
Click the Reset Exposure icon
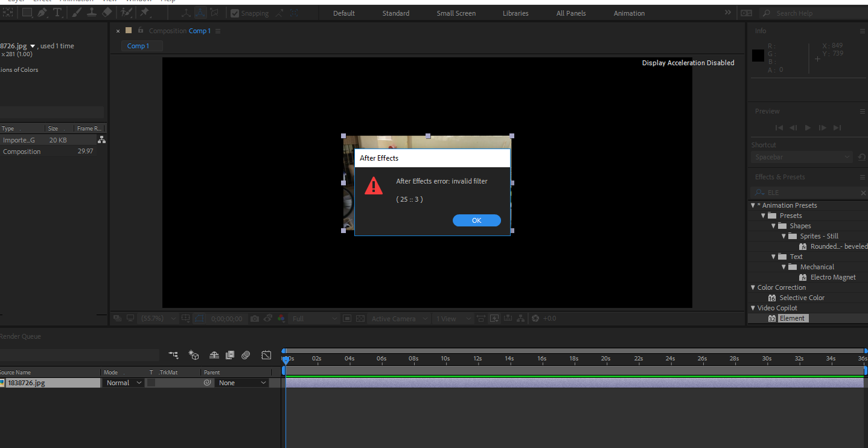(535, 318)
